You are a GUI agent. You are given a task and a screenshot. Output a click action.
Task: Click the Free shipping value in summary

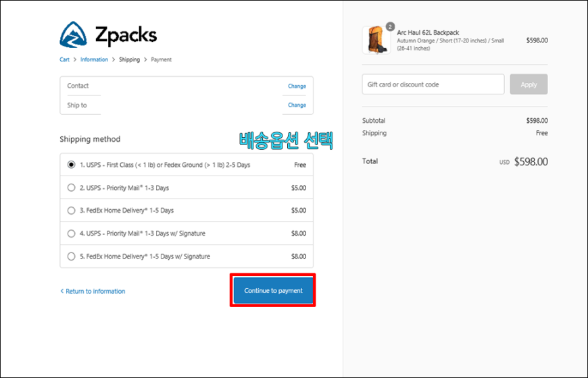click(x=542, y=133)
